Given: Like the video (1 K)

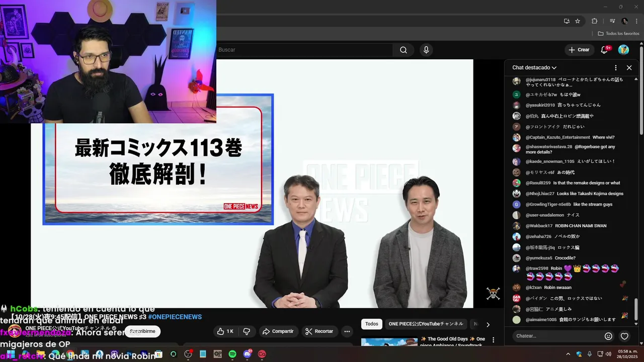Looking at the screenshot, I should (225, 331).
